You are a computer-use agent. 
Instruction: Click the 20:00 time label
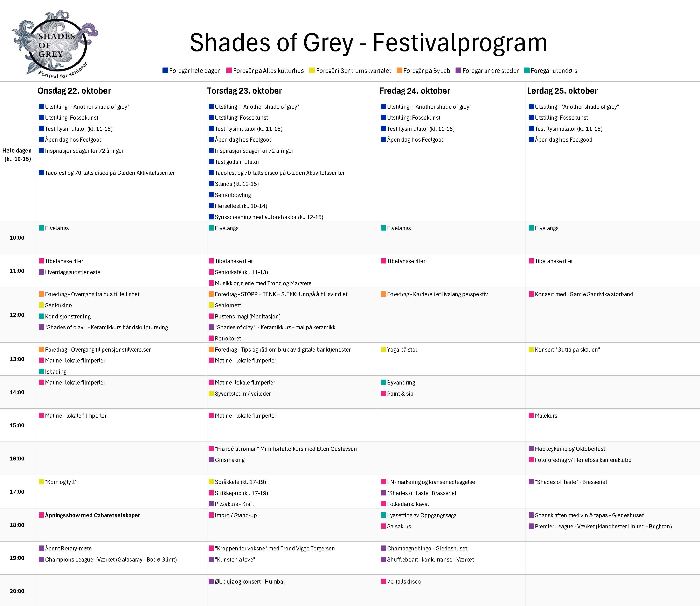[17, 591]
